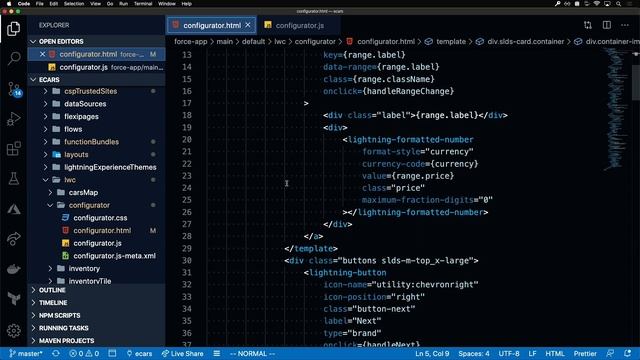Open the macOS Spotlight search icon
Screen dimensions: 640x360
[x=618, y=4]
